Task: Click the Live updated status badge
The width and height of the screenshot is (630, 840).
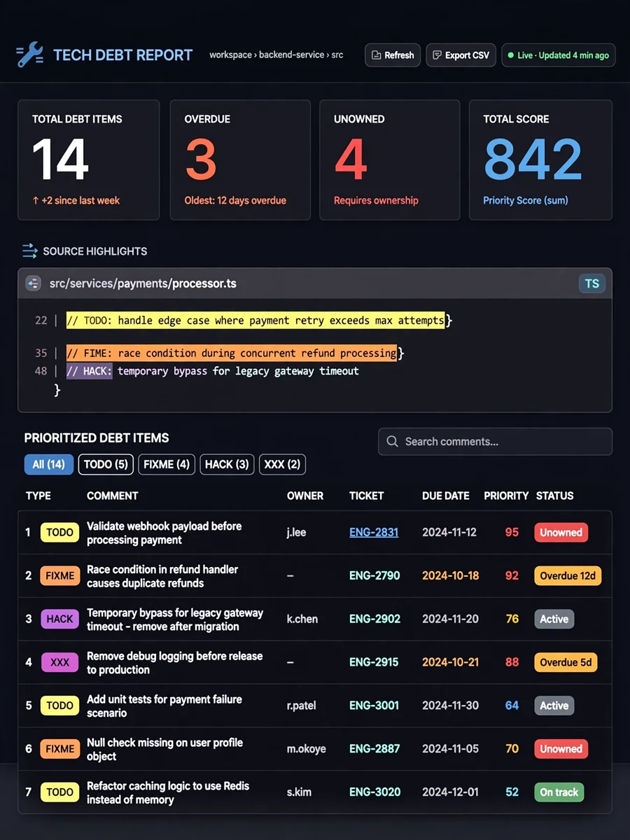Action: tap(558, 55)
